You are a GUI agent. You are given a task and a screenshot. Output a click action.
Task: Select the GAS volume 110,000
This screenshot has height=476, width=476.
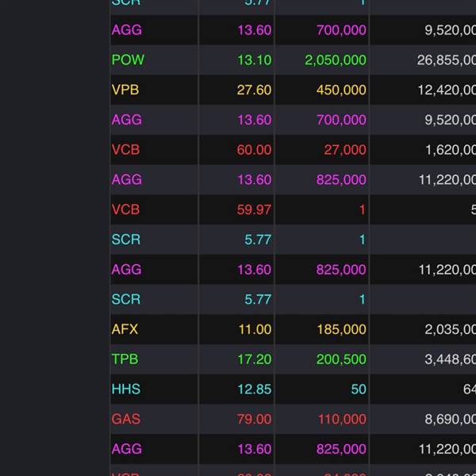(x=341, y=419)
